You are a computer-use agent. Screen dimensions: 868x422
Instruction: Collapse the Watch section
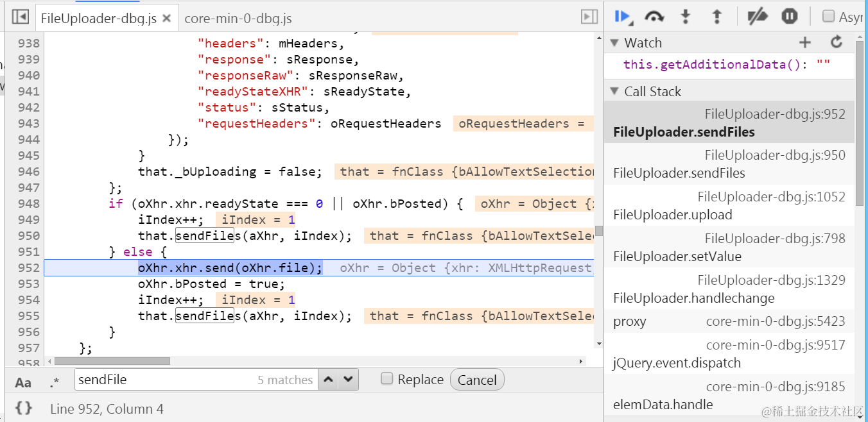click(x=614, y=43)
